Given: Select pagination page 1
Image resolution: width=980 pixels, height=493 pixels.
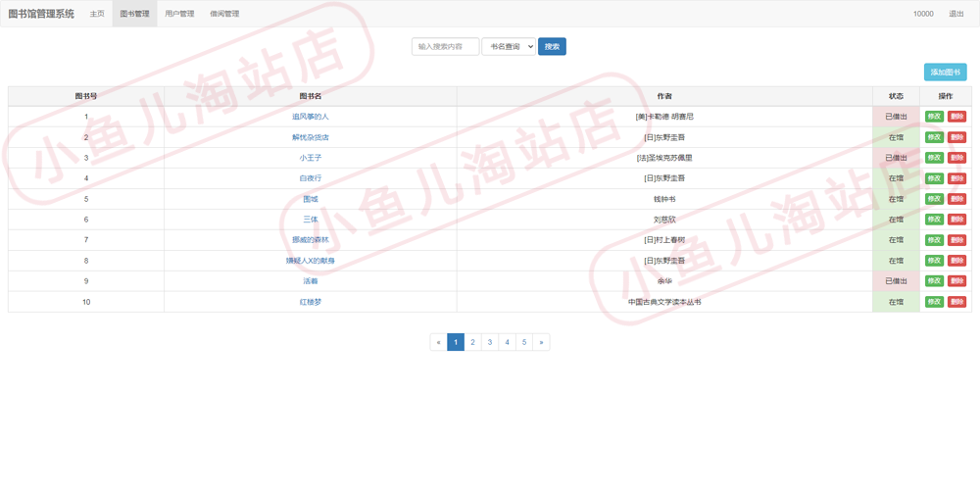Looking at the screenshot, I should click(x=456, y=342).
